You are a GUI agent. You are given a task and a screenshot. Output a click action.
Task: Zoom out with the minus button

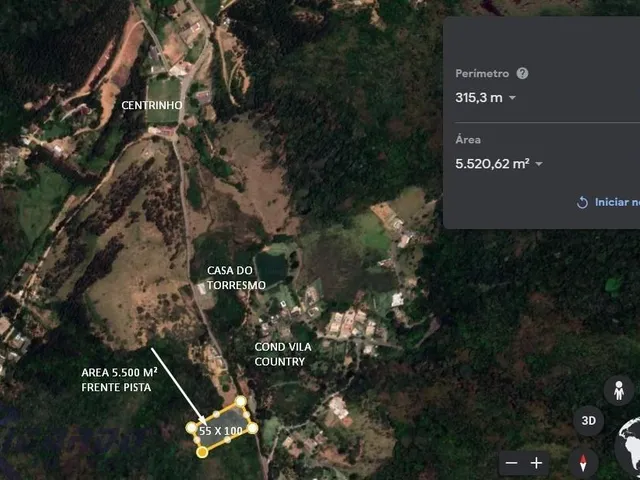(x=511, y=463)
